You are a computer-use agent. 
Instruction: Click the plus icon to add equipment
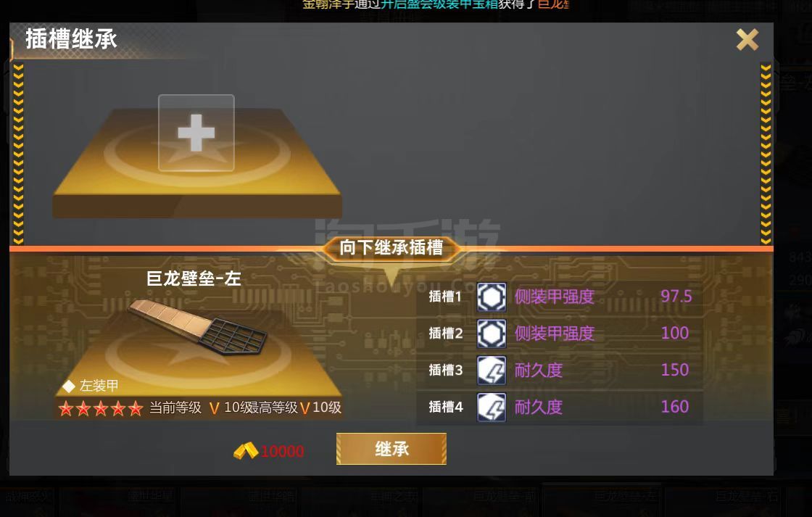[x=196, y=133]
